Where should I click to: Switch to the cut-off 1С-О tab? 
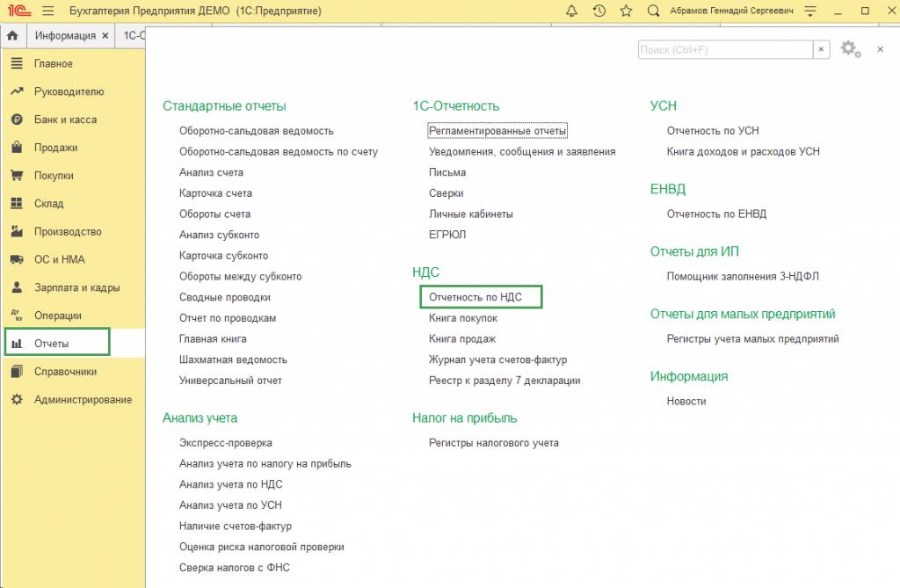134,36
